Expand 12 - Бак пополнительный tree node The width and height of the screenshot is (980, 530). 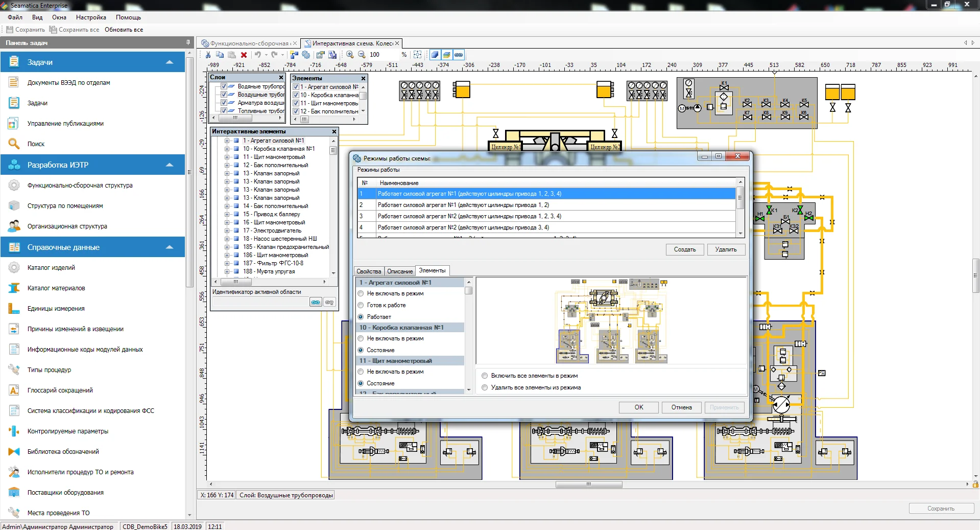point(227,165)
